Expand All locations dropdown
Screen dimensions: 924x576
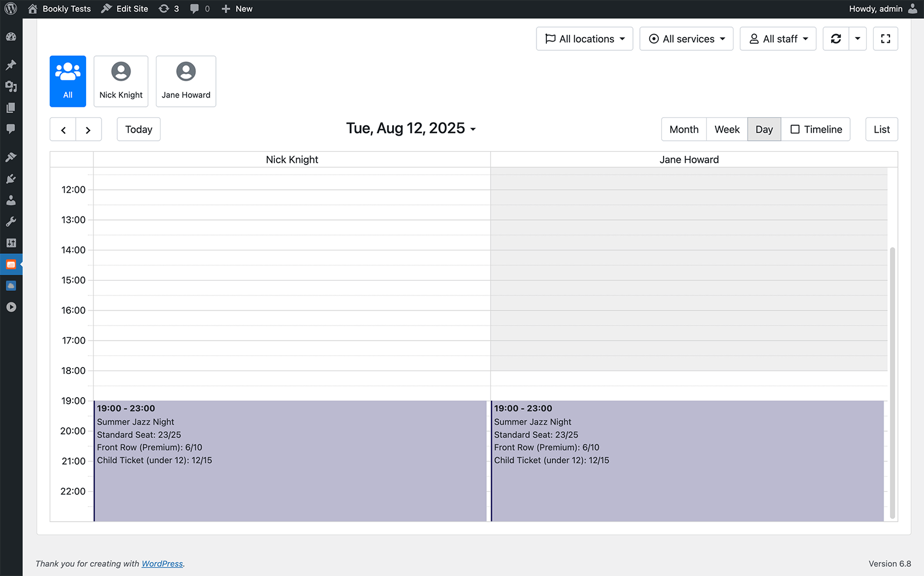coord(584,39)
